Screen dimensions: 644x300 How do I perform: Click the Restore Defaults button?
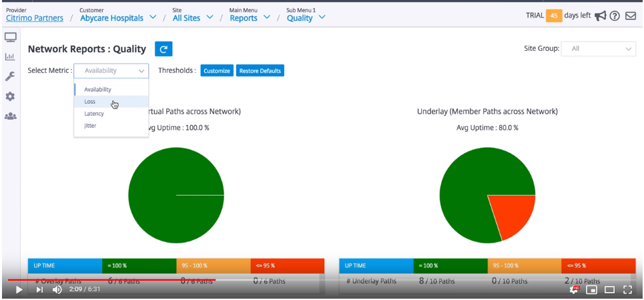260,71
